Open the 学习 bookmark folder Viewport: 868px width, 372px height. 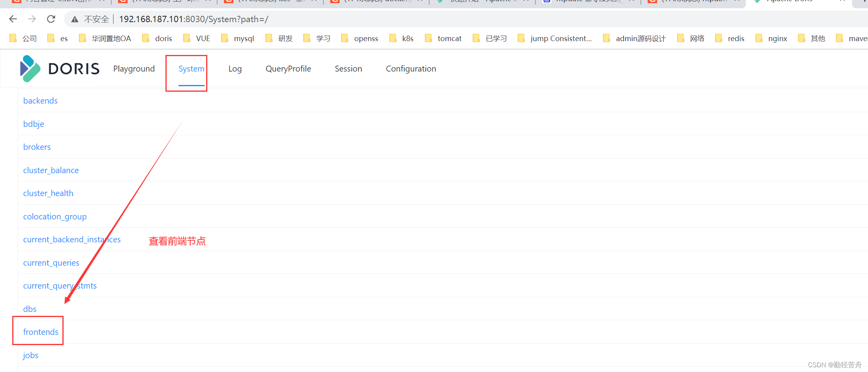pyautogui.click(x=317, y=38)
